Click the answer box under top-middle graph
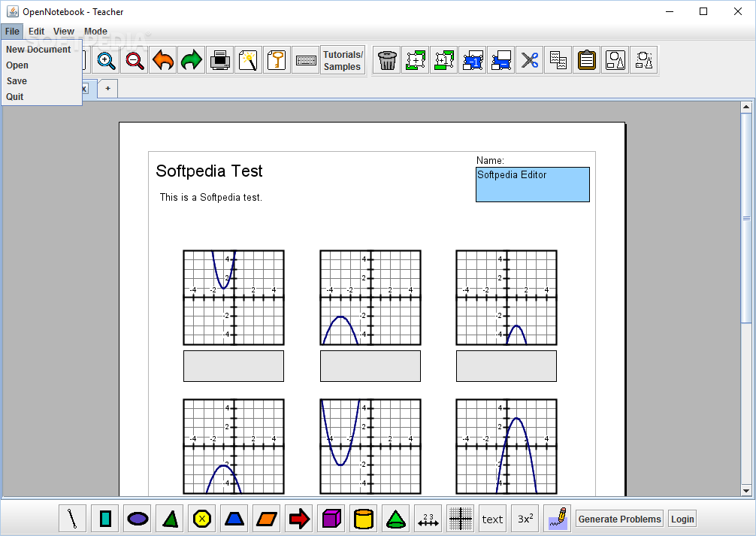 click(370, 366)
